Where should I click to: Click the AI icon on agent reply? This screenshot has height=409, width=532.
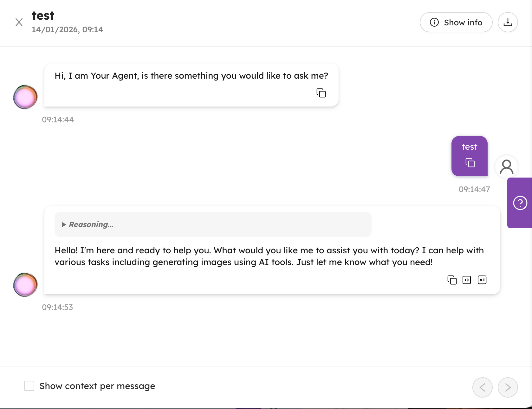(482, 280)
